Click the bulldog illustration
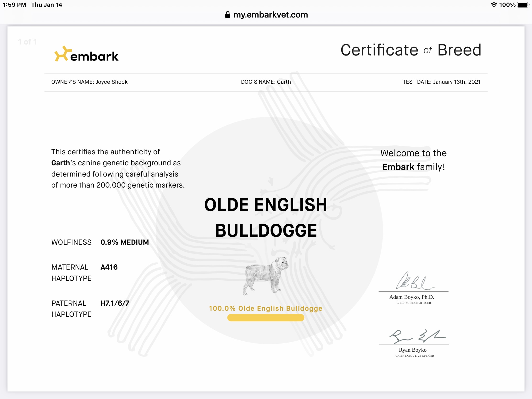 [x=266, y=276]
